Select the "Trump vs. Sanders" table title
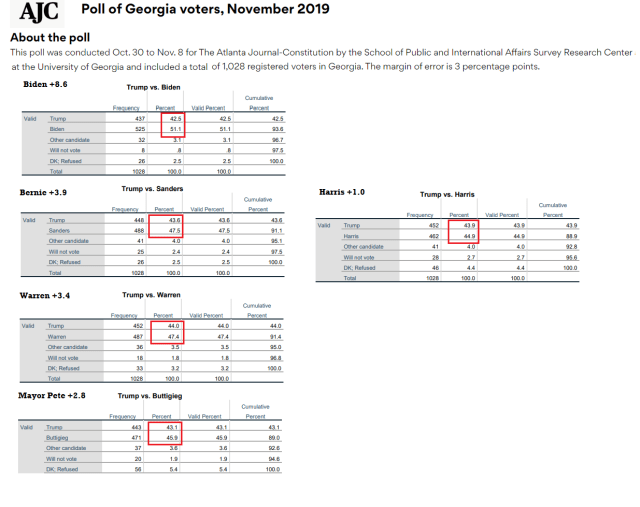Screen dimensions: 640x507 pyautogui.click(x=155, y=188)
